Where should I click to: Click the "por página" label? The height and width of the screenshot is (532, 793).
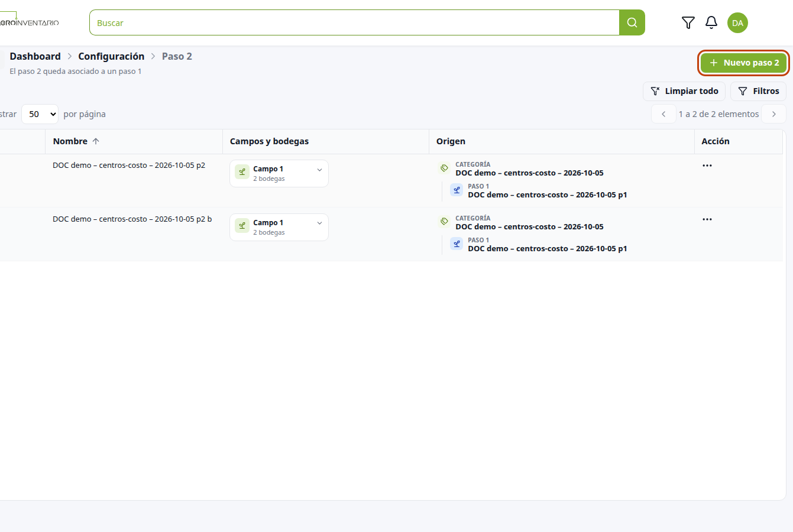pos(85,114)
